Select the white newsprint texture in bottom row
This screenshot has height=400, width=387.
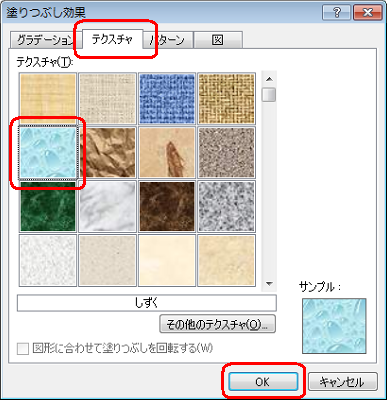point(48,260)
